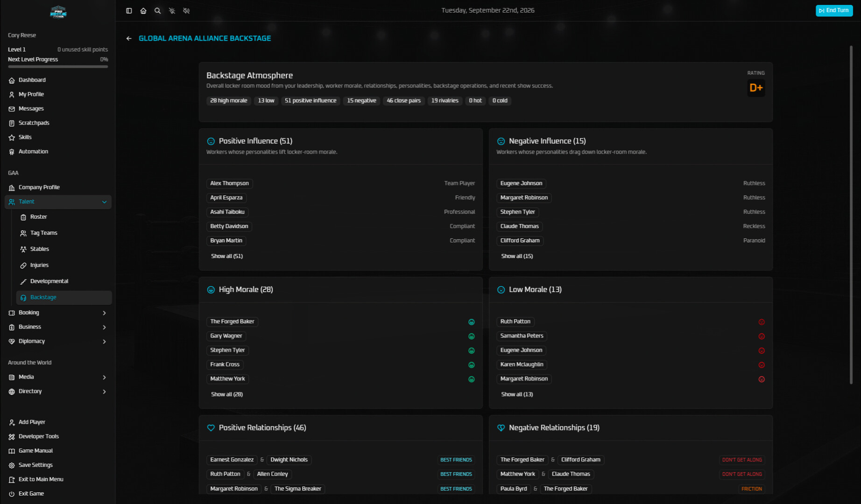Click Clifford Graham in Negative Influence

click(x=520, y=241)
